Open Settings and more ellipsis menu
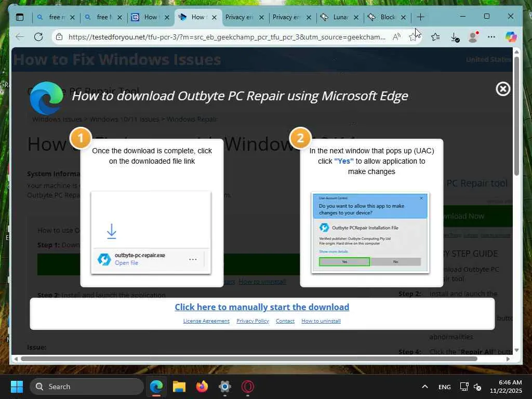532x399 pixels. pyautogui.click(x=491, y=37)
